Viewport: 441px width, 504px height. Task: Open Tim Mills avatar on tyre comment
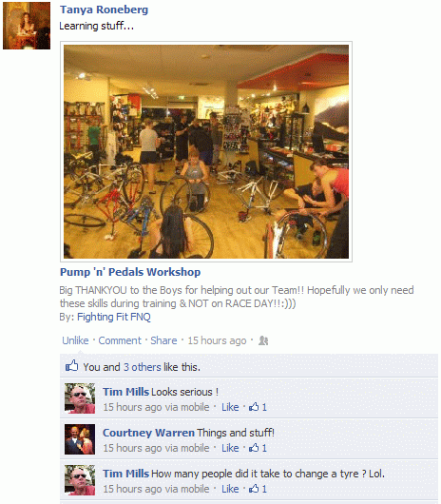[80, 480]
